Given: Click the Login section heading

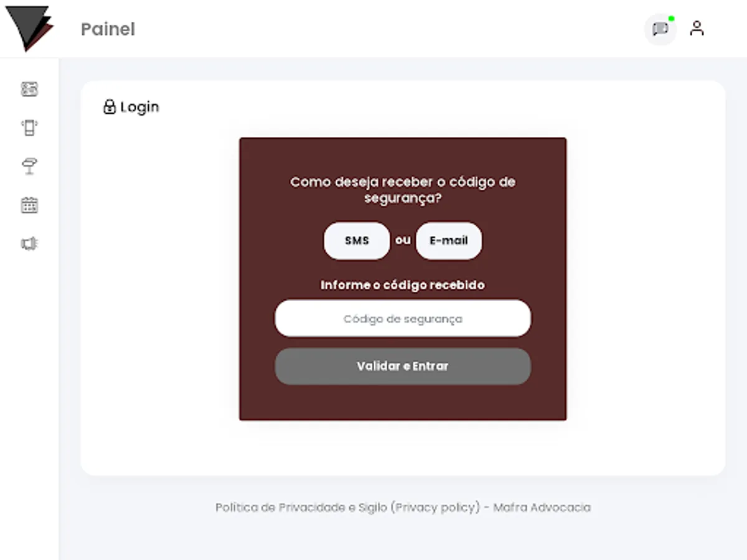Looking at the screenshot, I should [140, 107].
